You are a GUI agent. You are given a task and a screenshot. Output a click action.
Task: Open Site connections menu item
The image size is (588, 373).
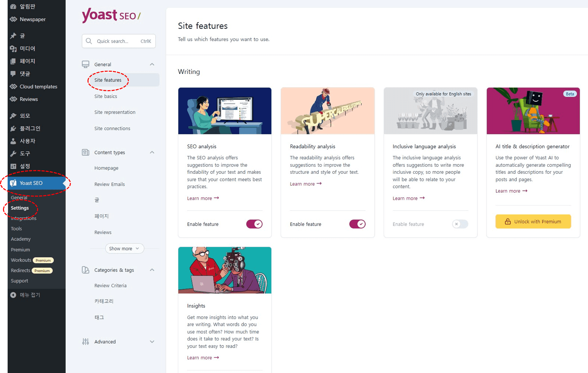(112, 128)
